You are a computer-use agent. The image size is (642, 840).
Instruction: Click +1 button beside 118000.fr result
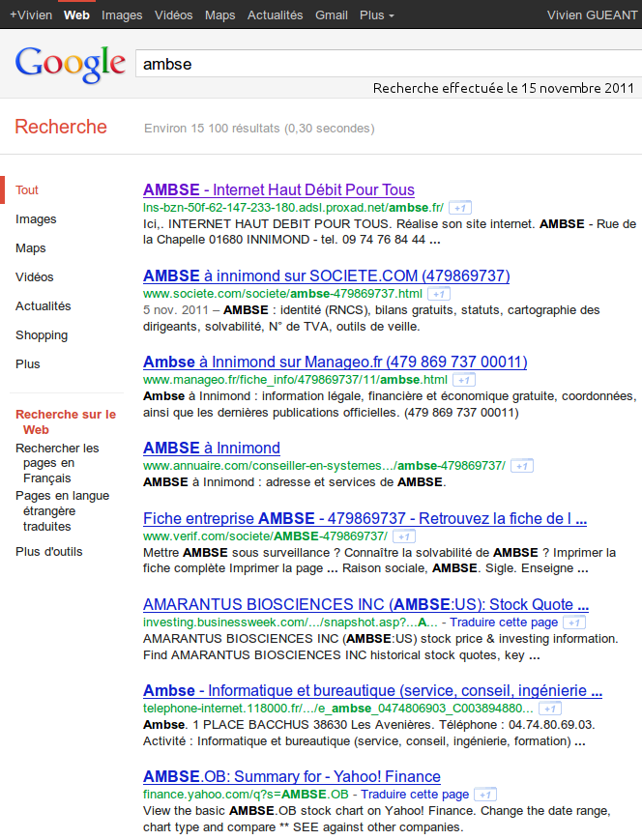550,709
